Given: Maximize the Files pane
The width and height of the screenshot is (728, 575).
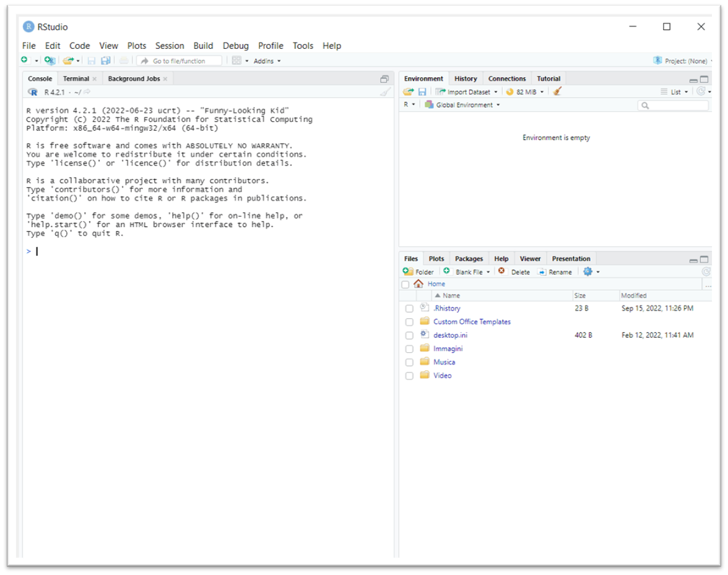Looking at the screenshot, I should tap(704, 259).
